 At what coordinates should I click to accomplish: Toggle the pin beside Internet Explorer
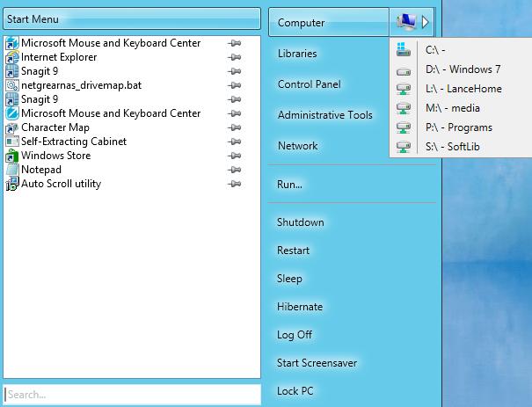pos(234,57)
